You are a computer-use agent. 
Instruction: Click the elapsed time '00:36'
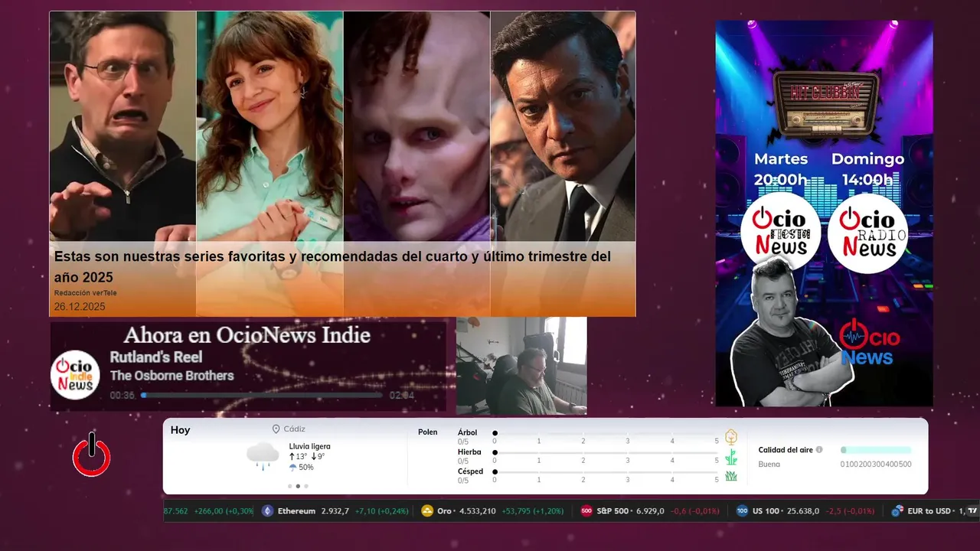(x=122, y=396)
